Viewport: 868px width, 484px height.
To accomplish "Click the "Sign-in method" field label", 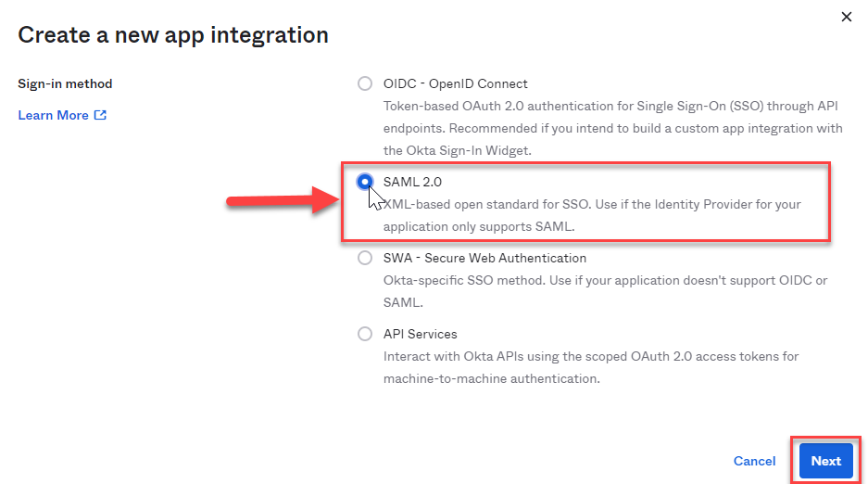I will coord(65,83).
